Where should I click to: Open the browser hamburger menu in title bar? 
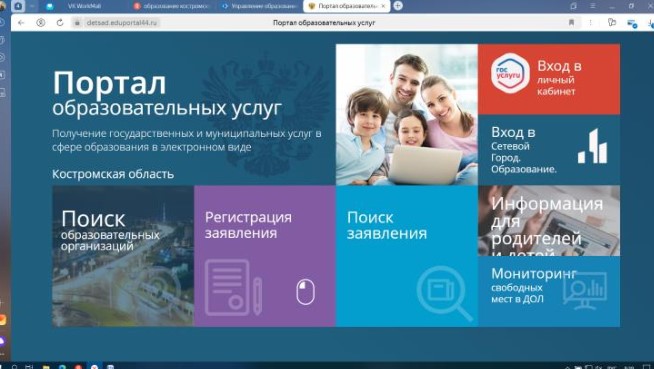click(593, 6)
